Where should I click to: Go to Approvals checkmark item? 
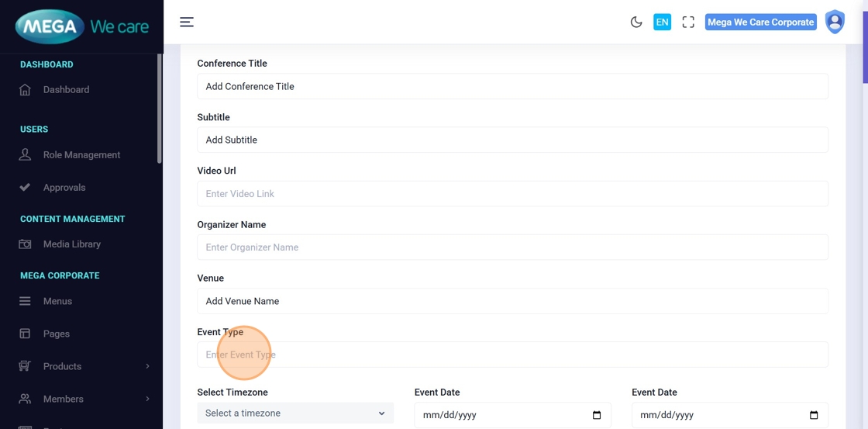point(64,188)
